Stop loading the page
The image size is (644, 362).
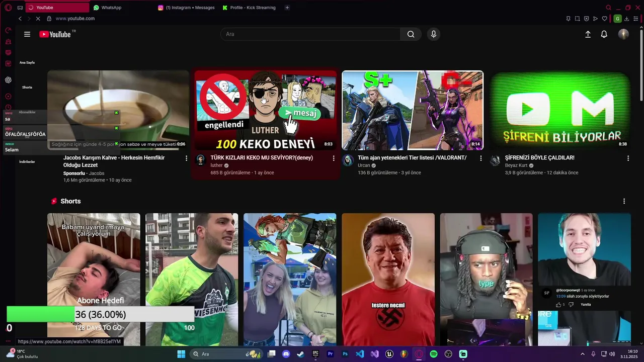point(38,19)
